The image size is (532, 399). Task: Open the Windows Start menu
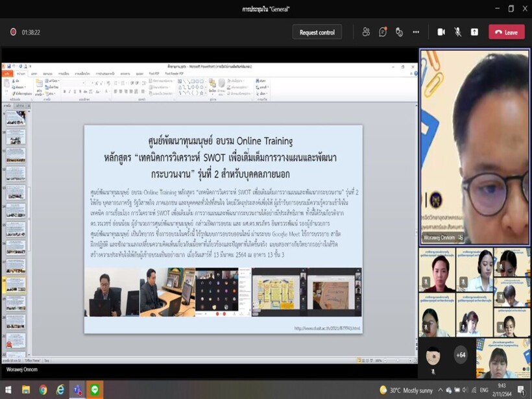pyautogui.click(x=8, y=389)
